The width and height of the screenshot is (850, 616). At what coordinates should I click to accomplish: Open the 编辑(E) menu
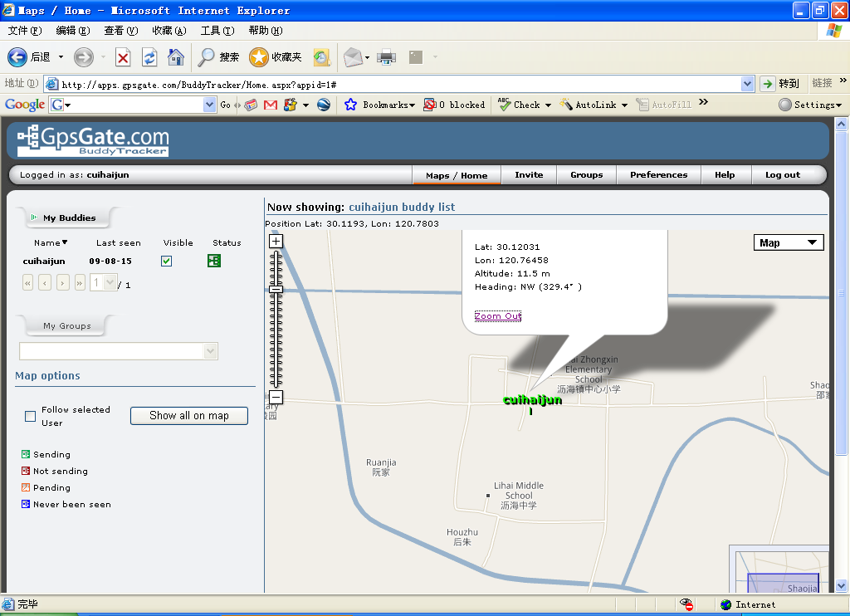(x=73, y=31)
